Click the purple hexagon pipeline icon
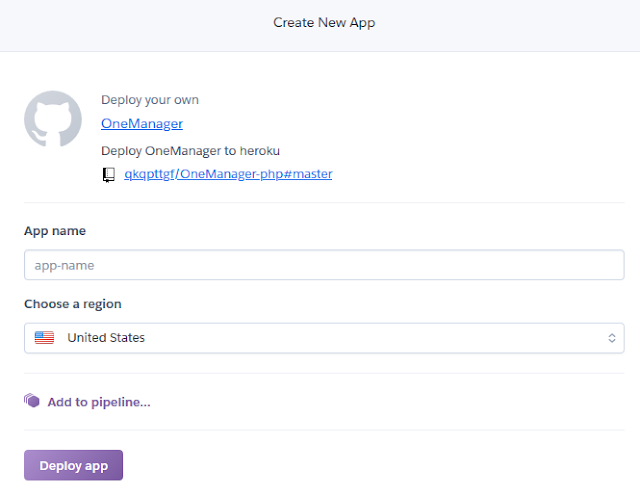 [32, 401]
